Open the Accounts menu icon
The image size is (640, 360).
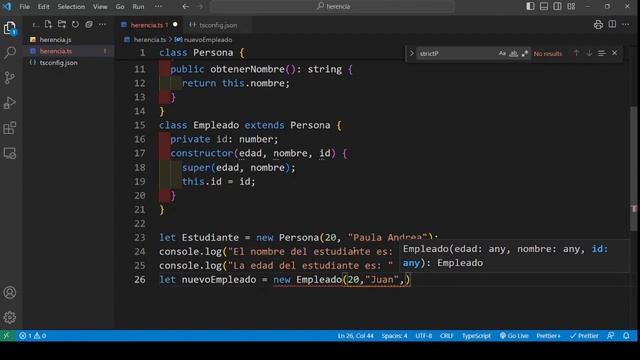10,293
